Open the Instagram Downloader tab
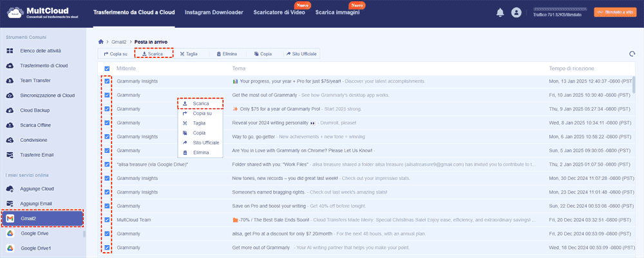This screenshot has width=644, height=258. 214,12
